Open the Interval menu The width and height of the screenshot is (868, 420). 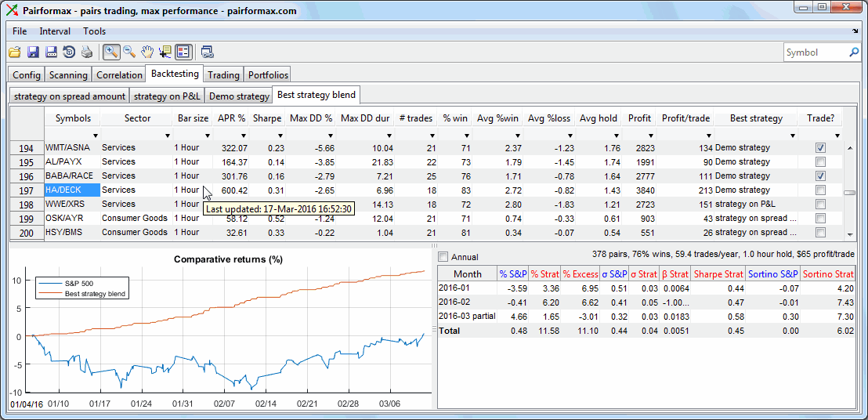click(x=55, y=31)
